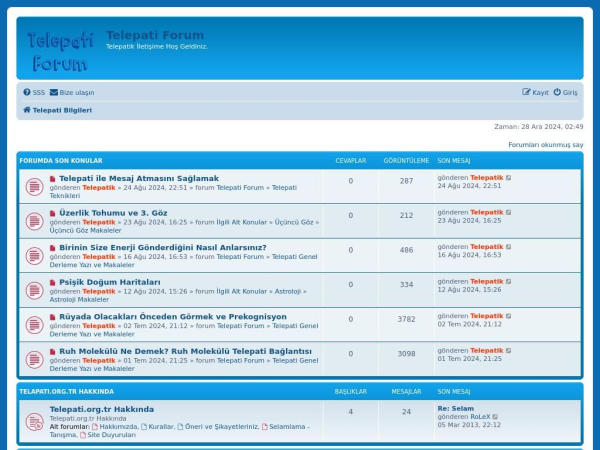The image size is (600, 450).
Task: Click time text Zaman: 28 Ara 2024, 02:49
Action: coord(539,126)
